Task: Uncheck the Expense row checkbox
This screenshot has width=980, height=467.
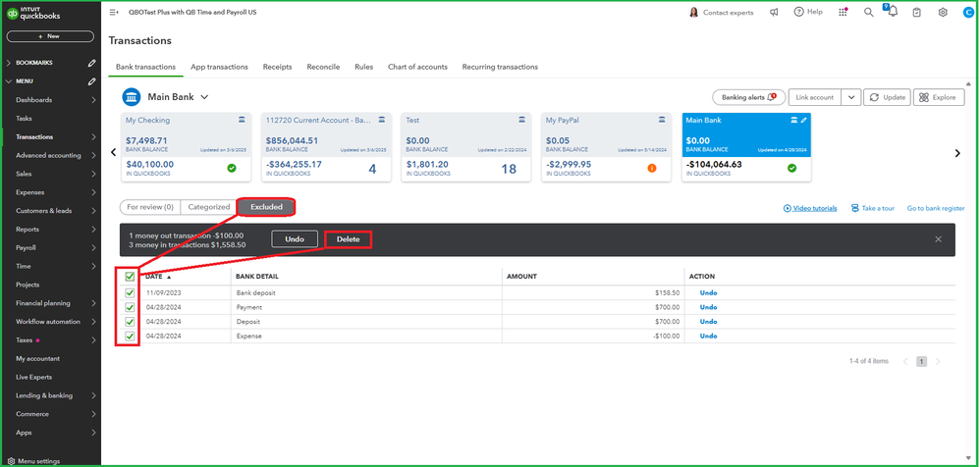Action: click(x=130, y=336)
